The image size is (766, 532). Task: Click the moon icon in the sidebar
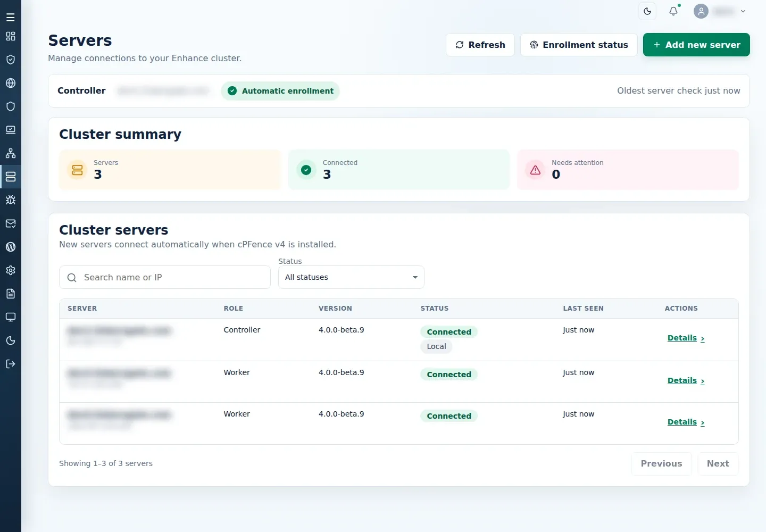click(11, 340)
